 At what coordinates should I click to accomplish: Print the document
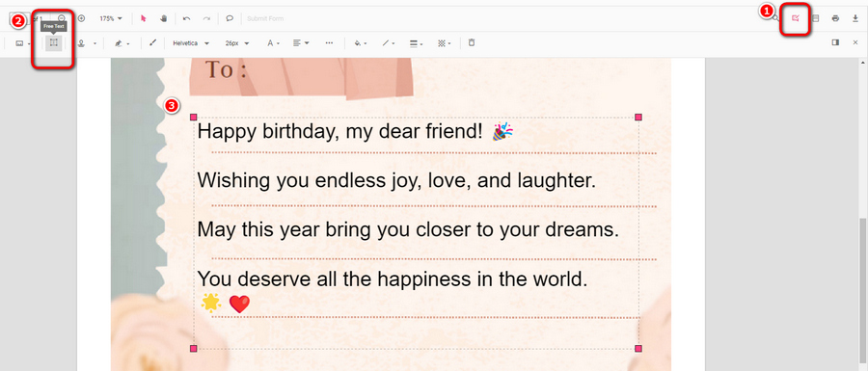[835, 18]
